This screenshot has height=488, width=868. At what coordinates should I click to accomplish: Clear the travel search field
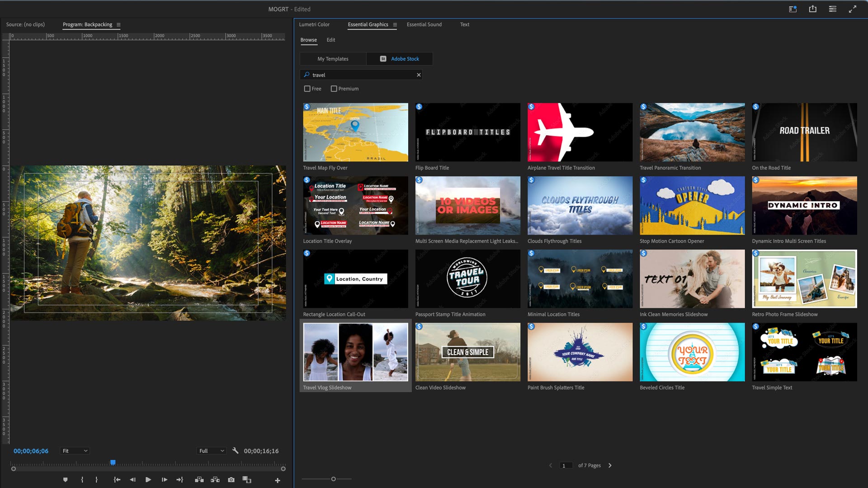point(419,75)
